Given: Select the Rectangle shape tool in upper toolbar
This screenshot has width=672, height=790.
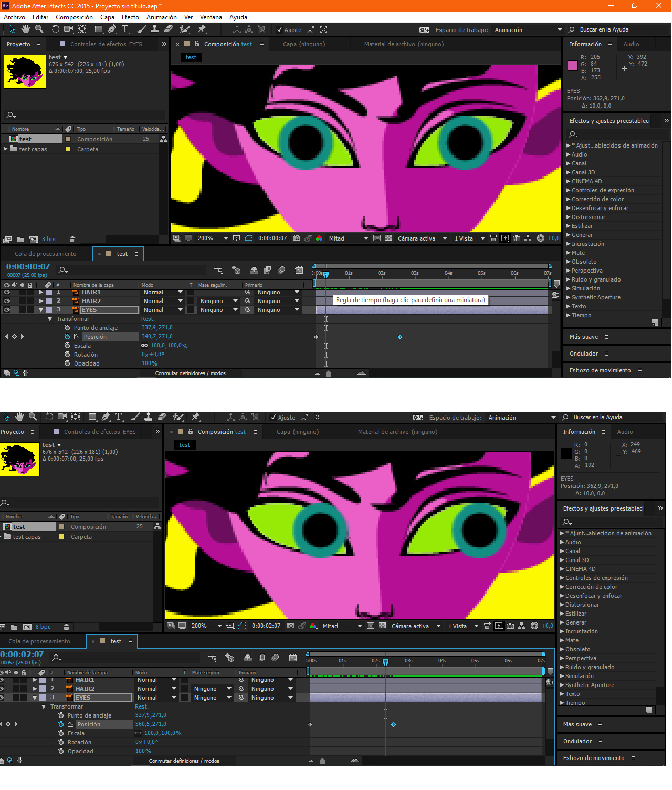Looking at the screenshot, I should coord(98,29).
